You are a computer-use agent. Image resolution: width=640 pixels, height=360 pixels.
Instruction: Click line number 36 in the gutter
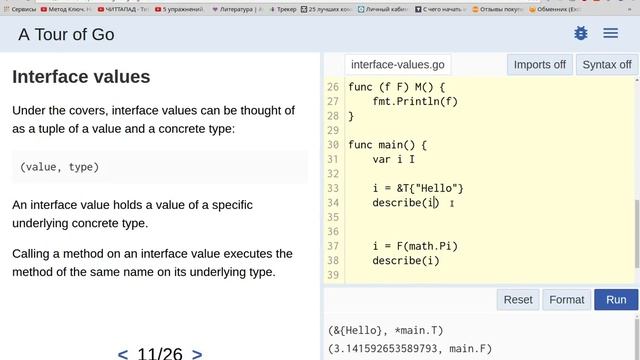[333, 231]
